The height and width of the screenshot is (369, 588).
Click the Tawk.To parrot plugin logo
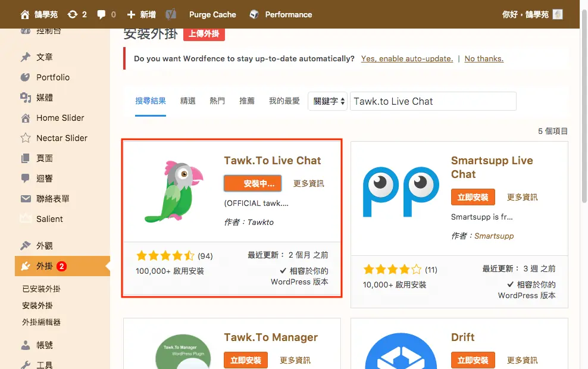pyautogui.click(x=174, y=191)
